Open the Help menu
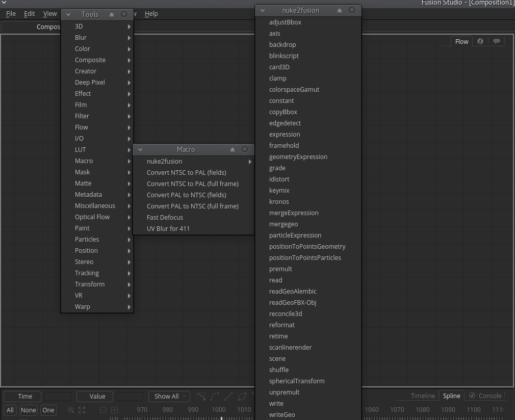The width and height of the screenshot is (515, 420). tap(151, 14)
